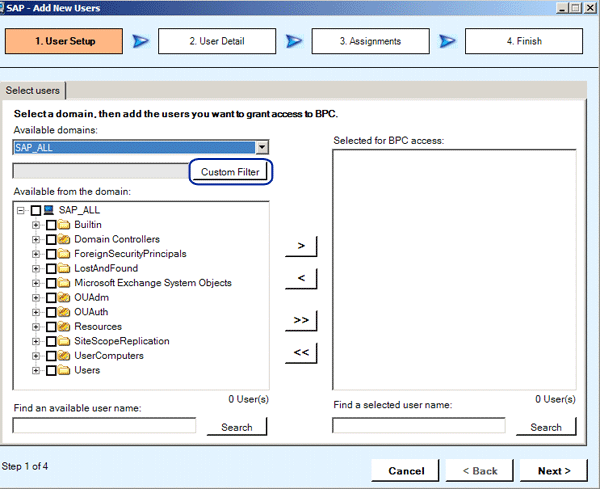The height and width of the screenshot is (489, 600).
Task: Click the ForeignSecurityPrincipals folder icon
Action: click(x=64, y=254)
